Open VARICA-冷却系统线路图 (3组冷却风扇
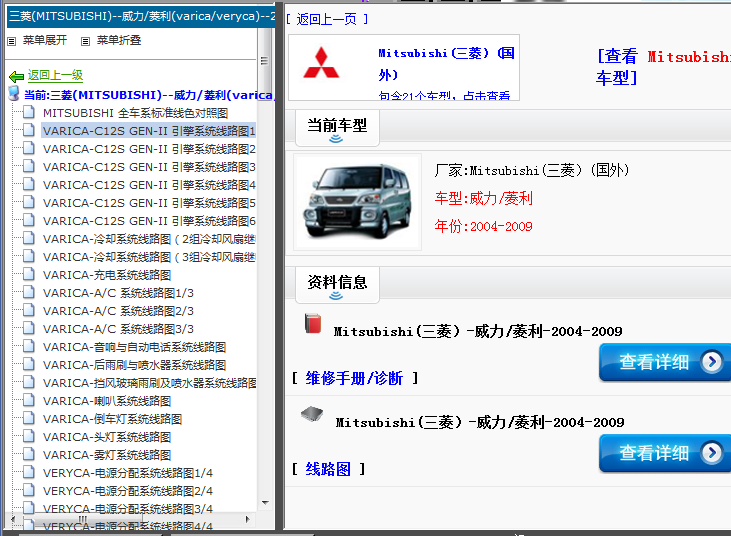Image resolution: width=731 pixels, height=536 pixels. (149, 257)
